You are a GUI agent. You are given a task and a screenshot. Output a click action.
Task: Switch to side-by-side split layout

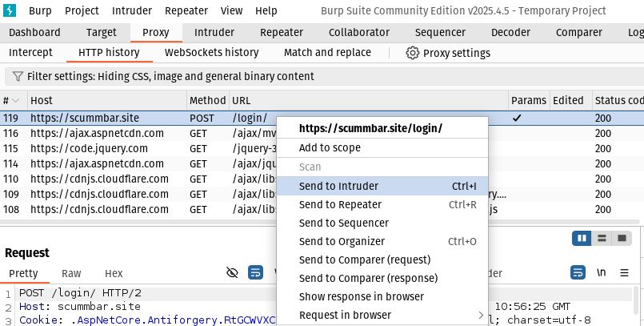(582, 239)
